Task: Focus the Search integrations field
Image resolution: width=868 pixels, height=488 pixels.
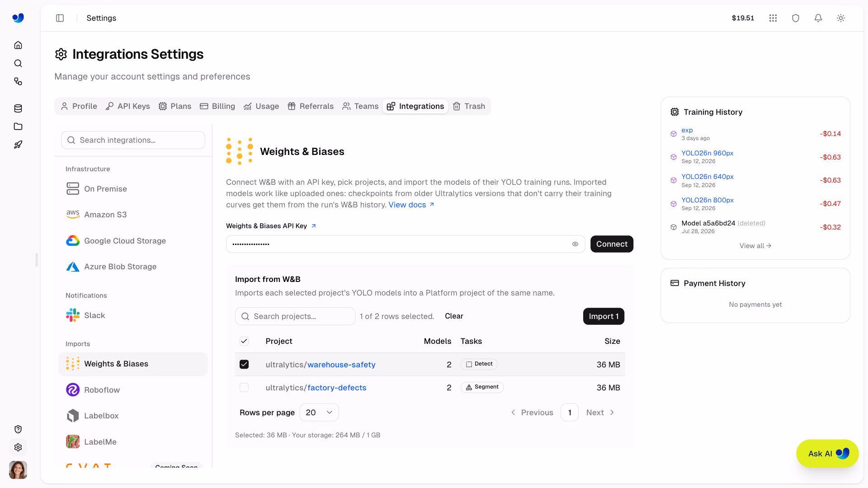Action: coord(133,140)
